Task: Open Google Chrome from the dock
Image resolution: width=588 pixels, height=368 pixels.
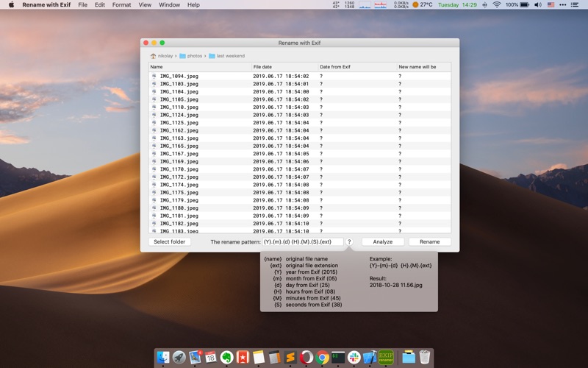Action: coord(322,357)
